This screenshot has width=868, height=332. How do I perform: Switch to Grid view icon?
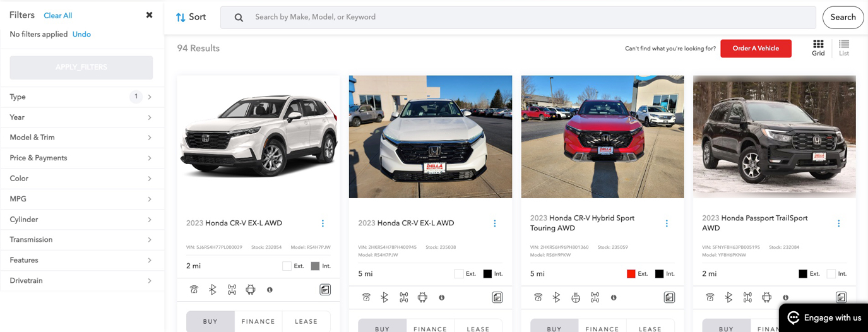pos(818,48)
